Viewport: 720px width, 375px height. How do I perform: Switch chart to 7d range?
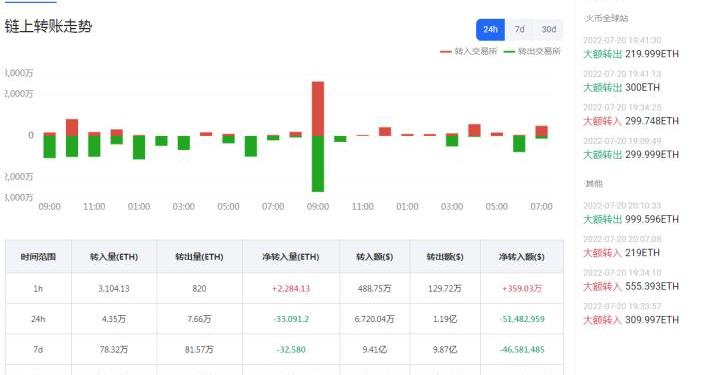[x=519, y=29]
